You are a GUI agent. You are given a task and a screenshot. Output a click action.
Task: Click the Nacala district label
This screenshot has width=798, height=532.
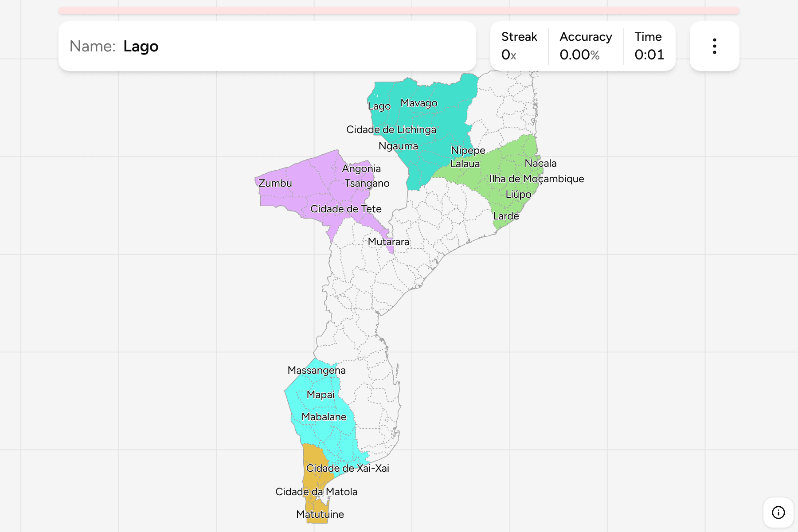540,163
